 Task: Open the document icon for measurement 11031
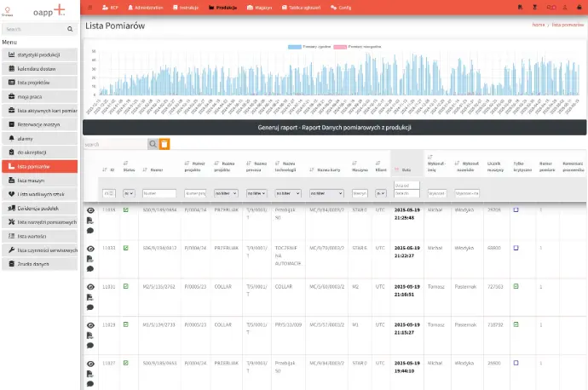tap(90, 297)
